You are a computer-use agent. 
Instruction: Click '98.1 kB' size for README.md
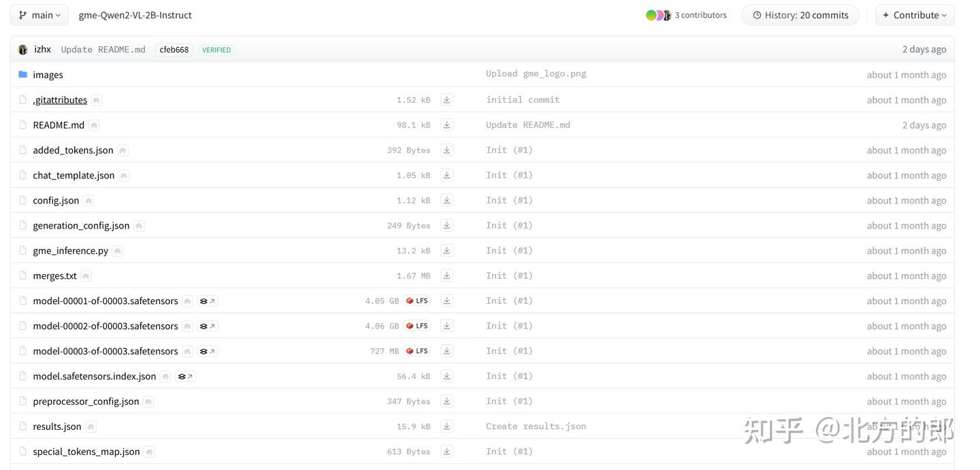pyautogui.click(x=414, y=125)
